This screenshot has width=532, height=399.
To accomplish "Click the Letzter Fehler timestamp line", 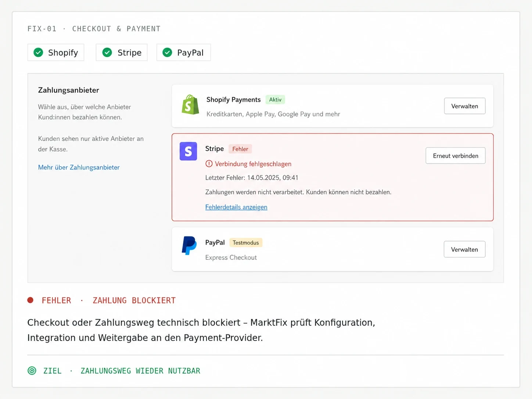I will click(x=252, y=178).
